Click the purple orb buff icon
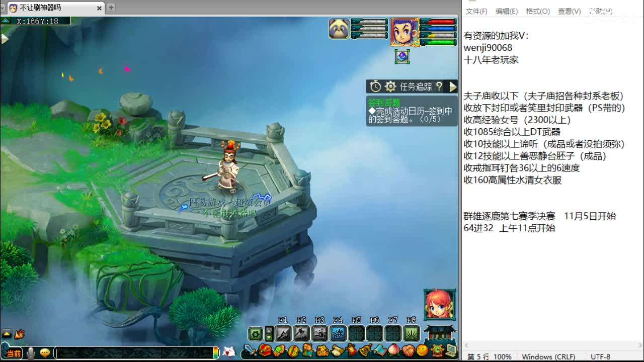The width and height of the screenshot is (644, 362). pos(401,56)
